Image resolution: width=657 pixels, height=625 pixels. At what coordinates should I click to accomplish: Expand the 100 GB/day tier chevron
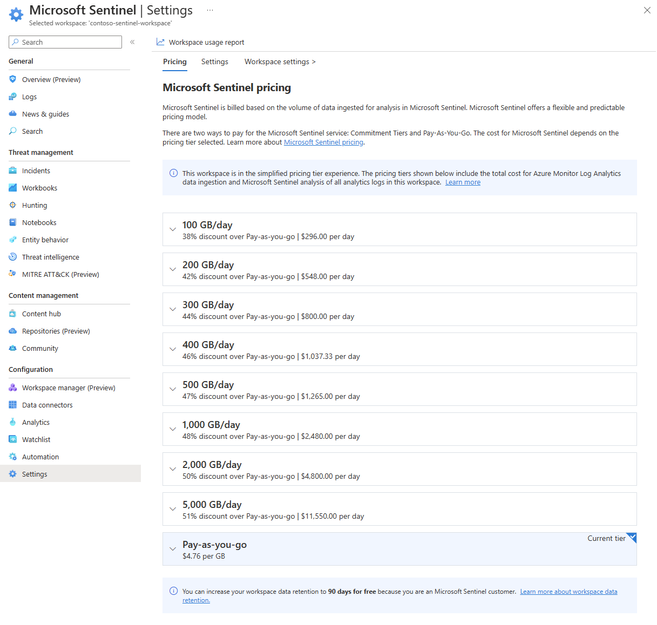click(172, 229)
